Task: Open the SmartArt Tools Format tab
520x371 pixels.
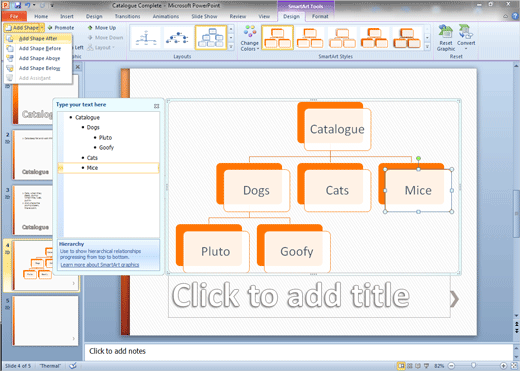Action: [320, 16]
